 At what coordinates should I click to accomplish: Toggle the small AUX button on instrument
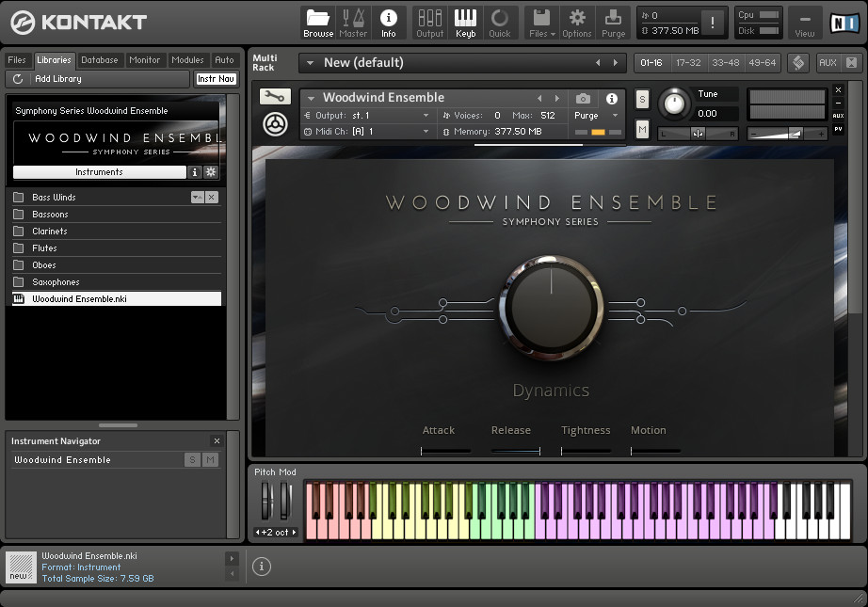point(838,116)
